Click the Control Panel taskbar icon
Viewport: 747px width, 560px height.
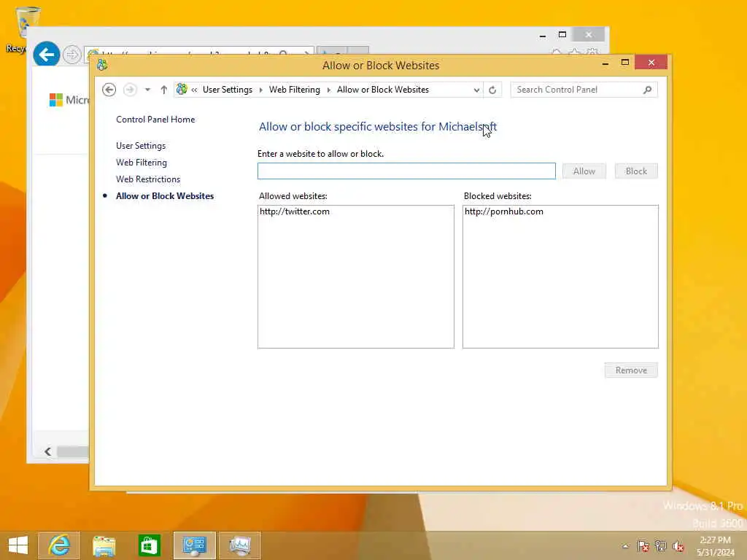pos(194,545)
